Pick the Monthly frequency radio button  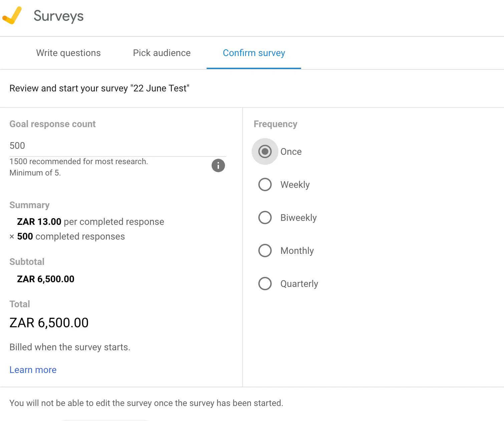tap(265, 251)
